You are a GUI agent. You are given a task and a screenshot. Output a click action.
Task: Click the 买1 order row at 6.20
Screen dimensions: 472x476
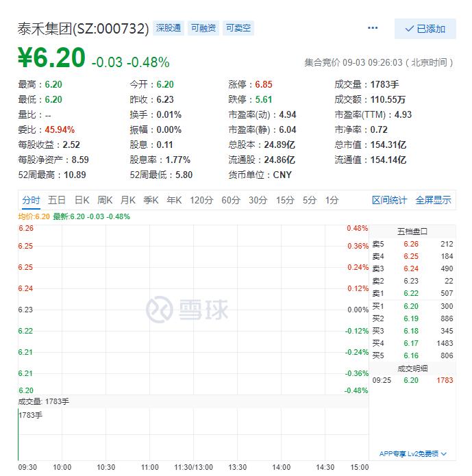(412, 306)
